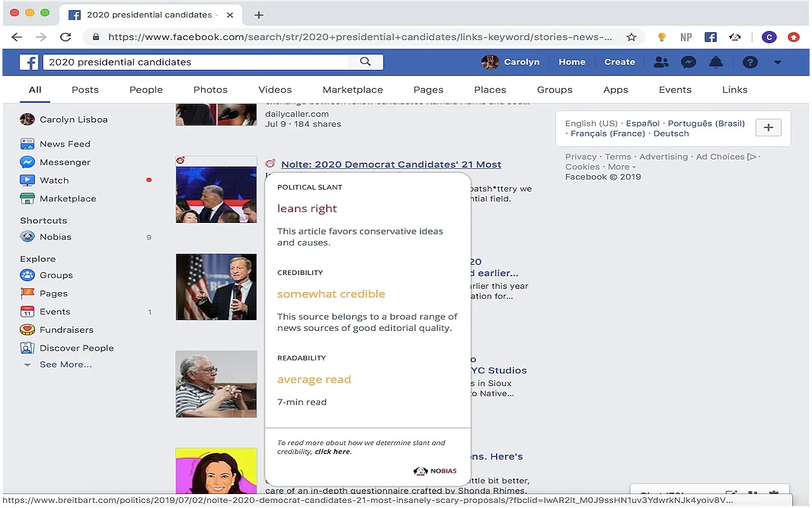812x508 pixels.
Task: Open Carolyn's profile in the top bar
Action: 511,62
